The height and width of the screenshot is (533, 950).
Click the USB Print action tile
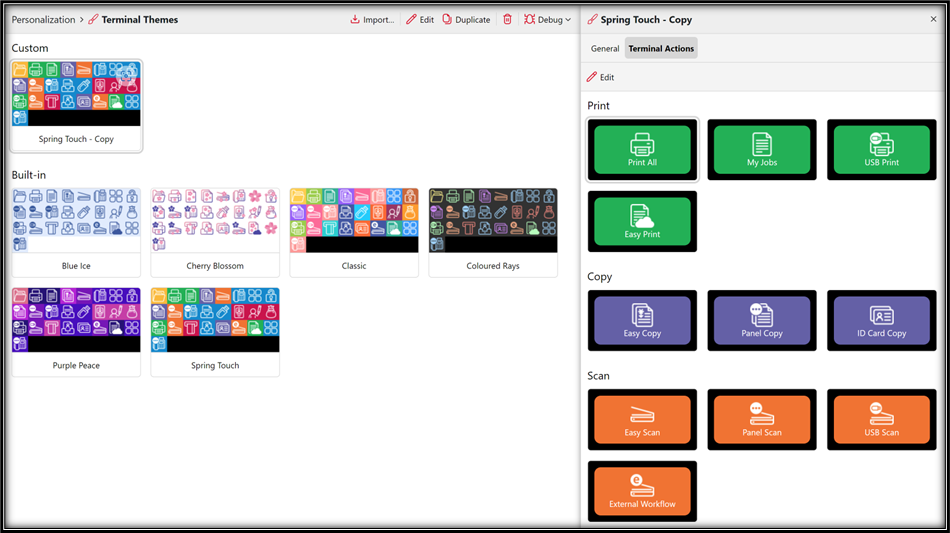tap(881, 150)
